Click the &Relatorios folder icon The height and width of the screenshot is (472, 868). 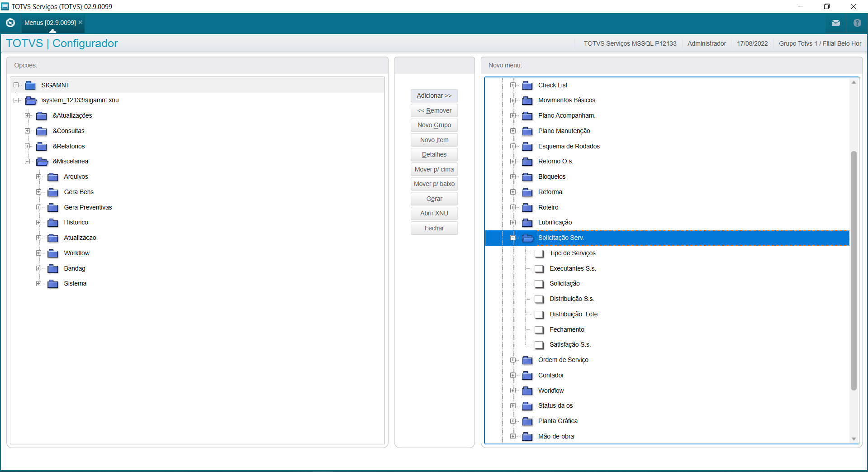pyautogui.click(x=42, y=146)
